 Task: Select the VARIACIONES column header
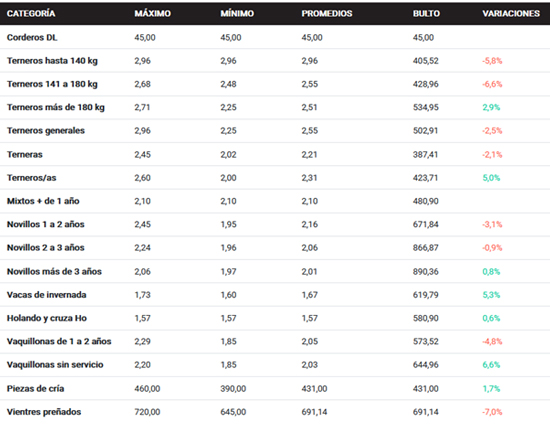511,13
